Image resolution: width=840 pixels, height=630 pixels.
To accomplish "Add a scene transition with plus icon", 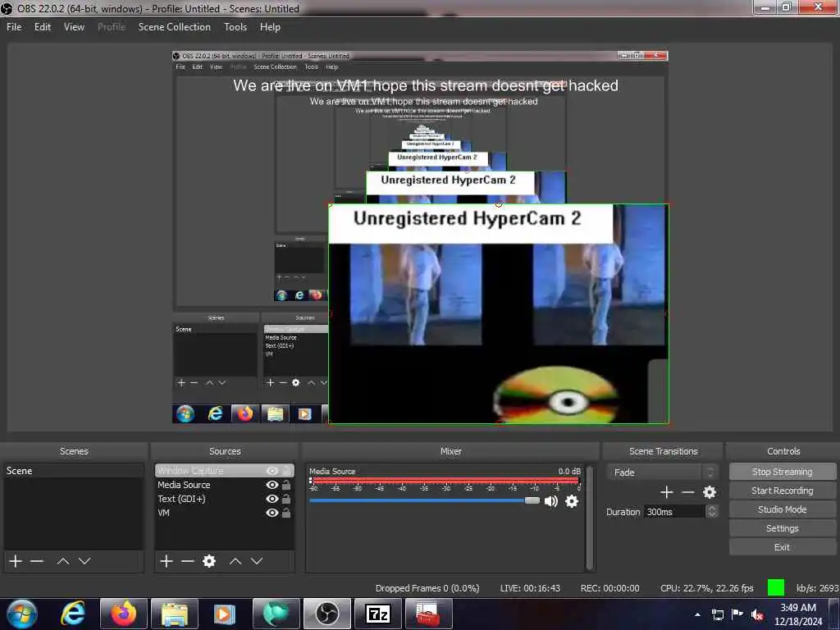I will [666, 492].
